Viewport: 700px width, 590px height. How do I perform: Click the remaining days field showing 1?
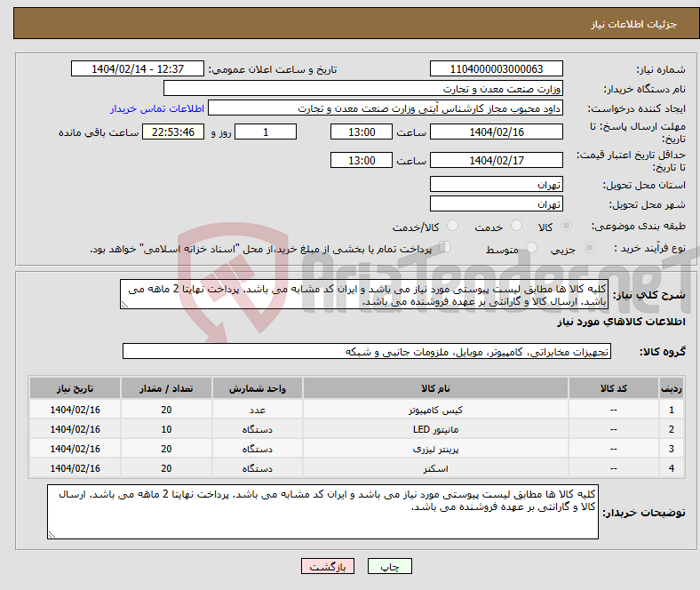tap(266, 132)
